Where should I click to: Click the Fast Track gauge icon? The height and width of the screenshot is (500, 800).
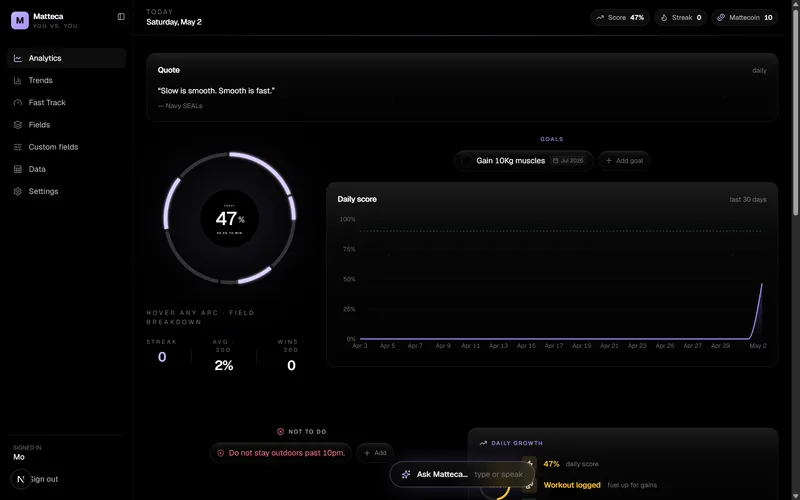(x=18, y=103)
